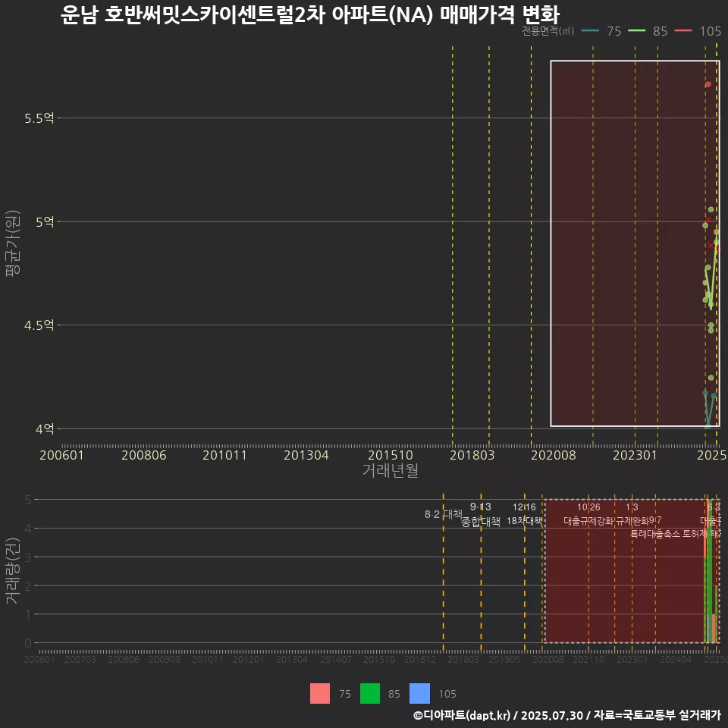This screenshot has height=728, width=728.
Task: Click the 1·3 규제완화 policy annotation
Action: click(x=632, y=514)
